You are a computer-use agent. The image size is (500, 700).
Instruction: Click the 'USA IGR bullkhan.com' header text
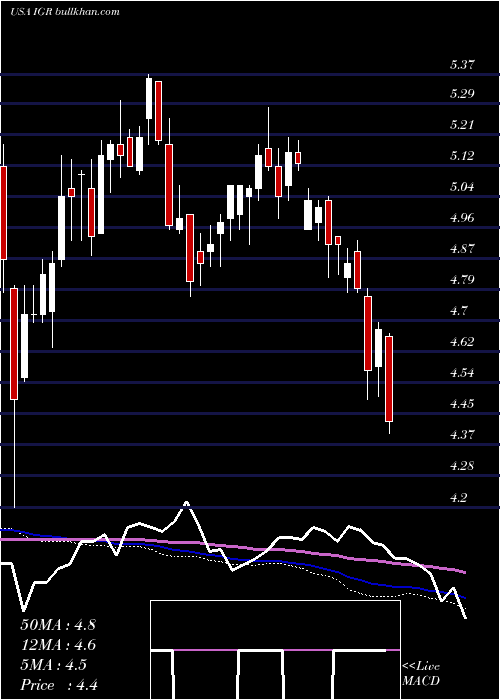64,12
